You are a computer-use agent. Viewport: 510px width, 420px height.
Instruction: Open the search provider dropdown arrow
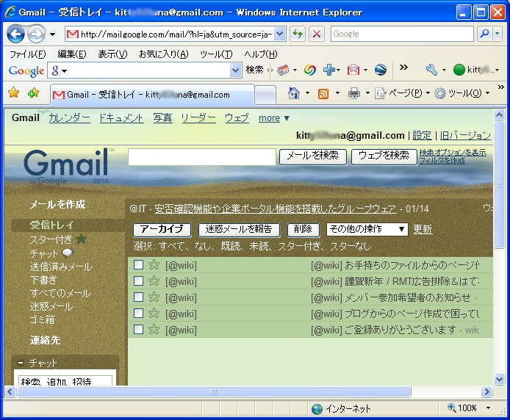pyautogui.click(x=498, y=34)
